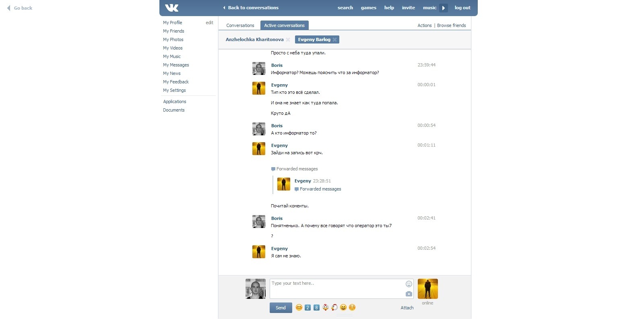Insert the front-facing chicken emoji
This screenshot has width=644, height=319.
(x=325, y=307)
